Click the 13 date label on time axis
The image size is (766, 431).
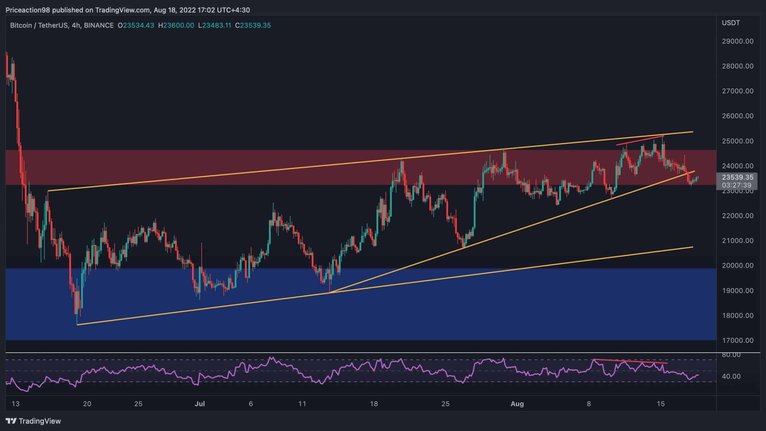[x=16, y=404]
